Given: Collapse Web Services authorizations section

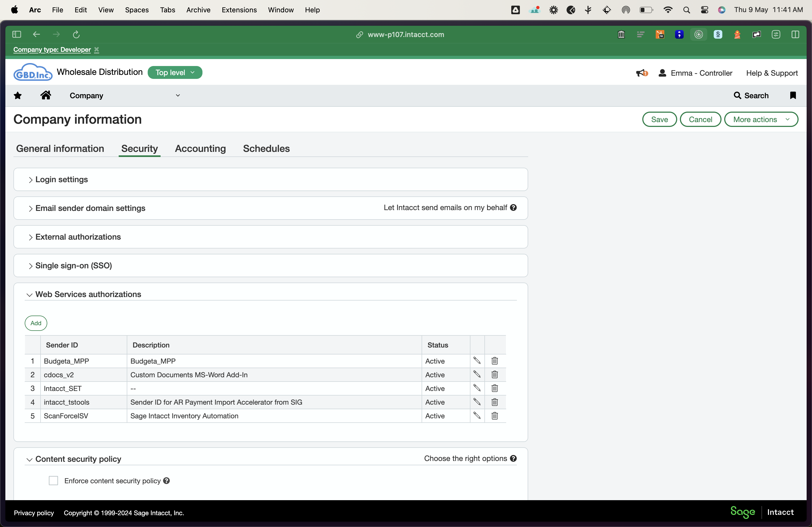Looking at the screenshot, I should [88, 294].
